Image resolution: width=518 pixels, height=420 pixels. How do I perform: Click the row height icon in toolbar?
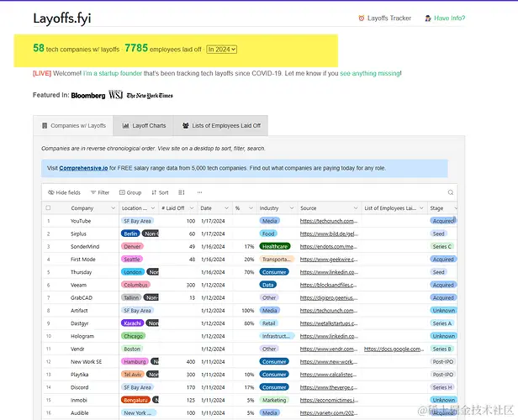(182, 192)
